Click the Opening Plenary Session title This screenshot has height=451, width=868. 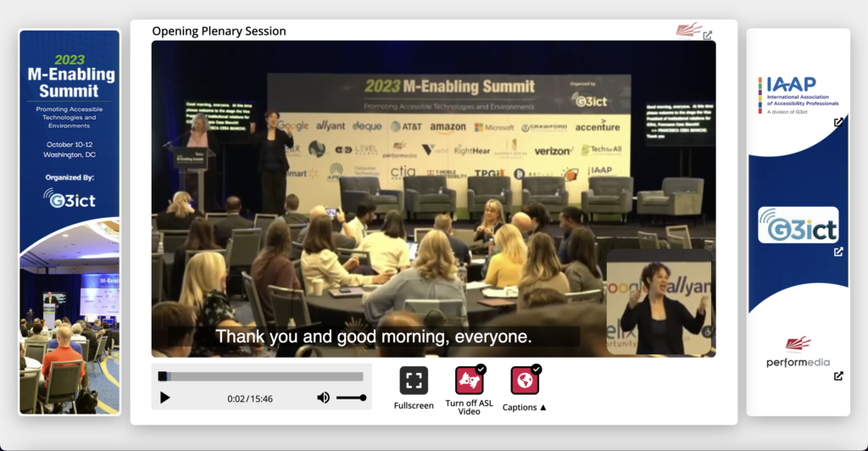220,31
